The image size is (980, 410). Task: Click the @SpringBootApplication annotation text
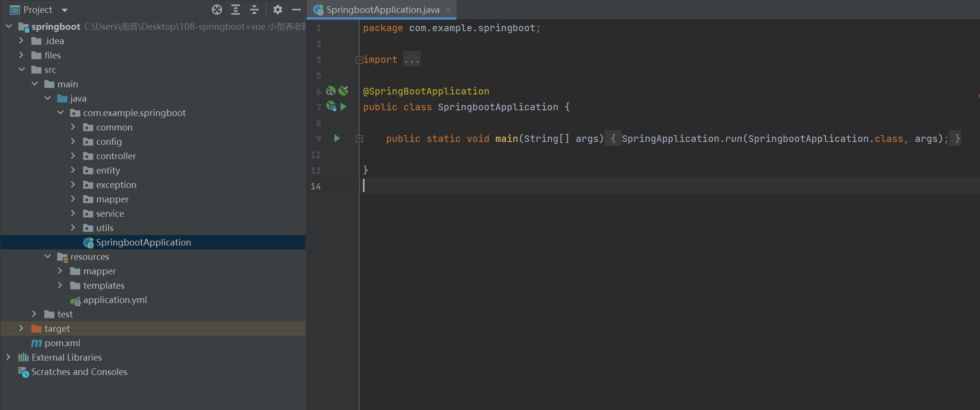point(426,91)
